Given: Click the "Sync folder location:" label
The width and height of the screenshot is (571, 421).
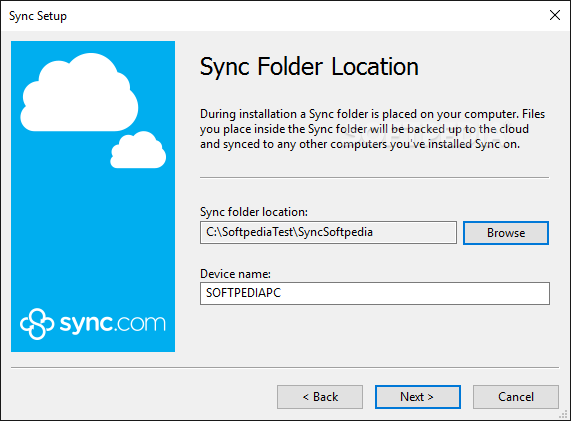Looking at the screenshot, I should pyautogui.click(x=254, y=212).
